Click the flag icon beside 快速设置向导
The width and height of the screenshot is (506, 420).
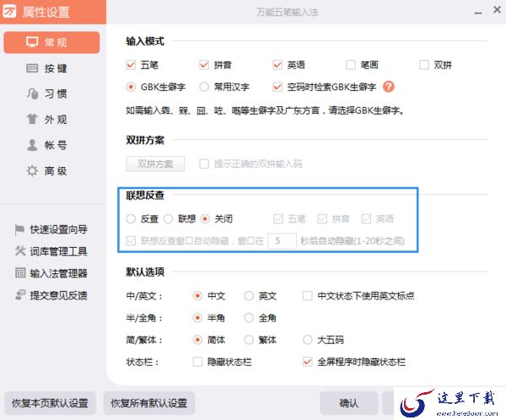click(x=19, y=229)
